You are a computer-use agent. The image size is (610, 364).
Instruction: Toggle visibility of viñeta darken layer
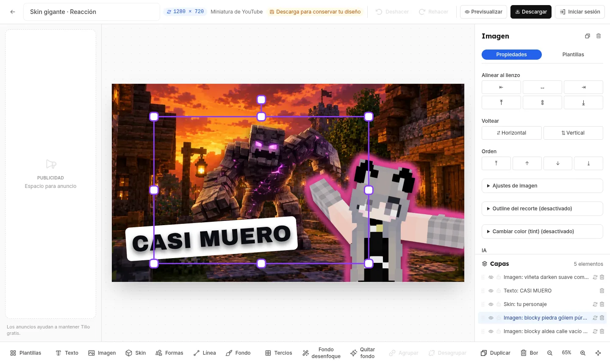491,277
